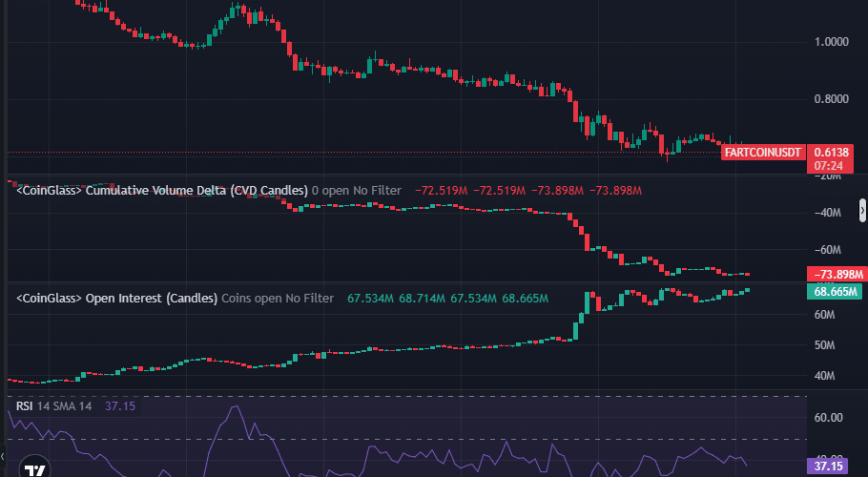Click the 1.0000 price scale level

(x=833, y=42)
